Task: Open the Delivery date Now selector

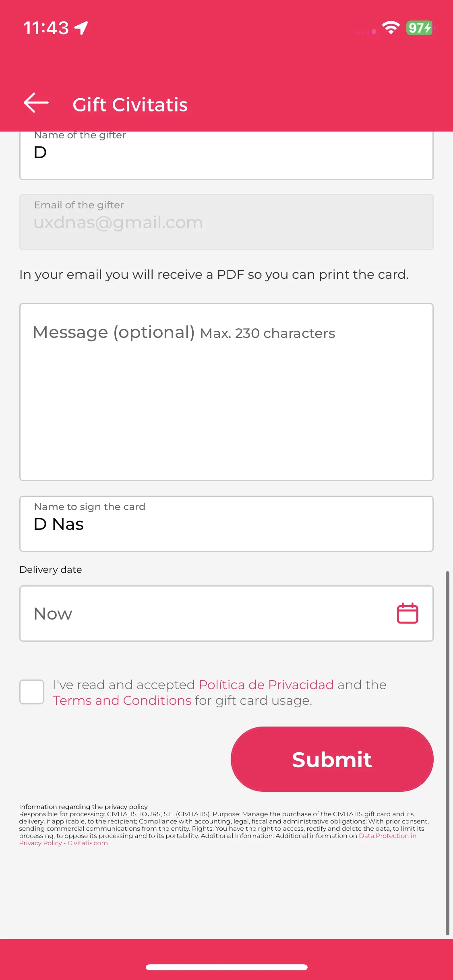Action: [226, 614]
